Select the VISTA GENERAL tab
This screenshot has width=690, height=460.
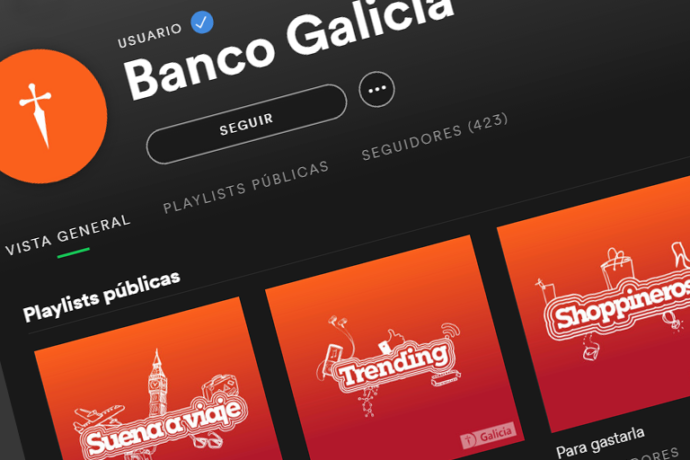pyautogui.click(x=68, y=235)
